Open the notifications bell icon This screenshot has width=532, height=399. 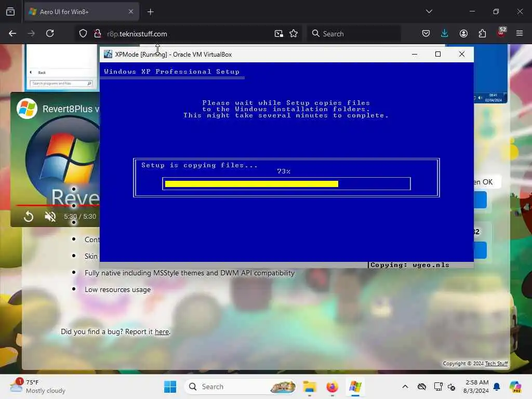[x=497, y=387]
